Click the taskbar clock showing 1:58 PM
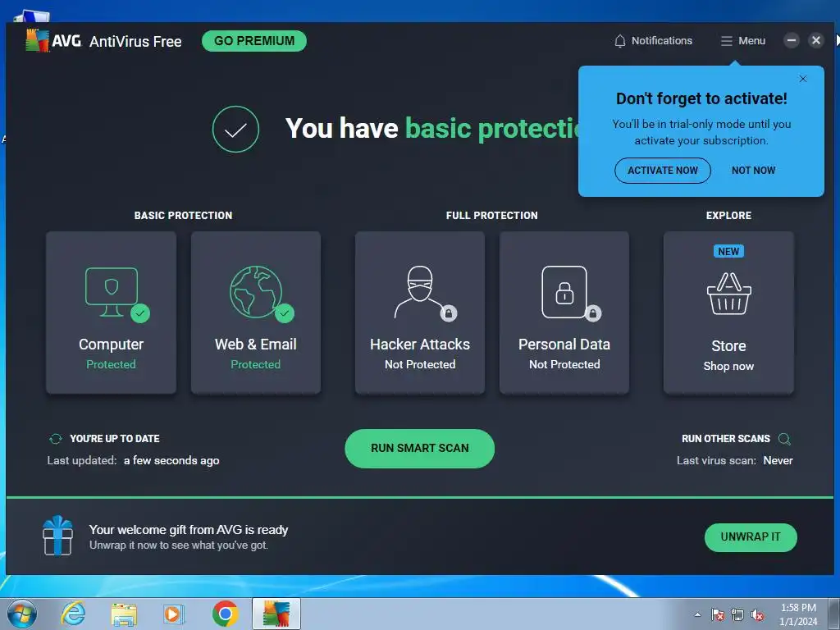The height and width of the screenshot is (630, 840). pyautogui.click(x=798, y=614)
